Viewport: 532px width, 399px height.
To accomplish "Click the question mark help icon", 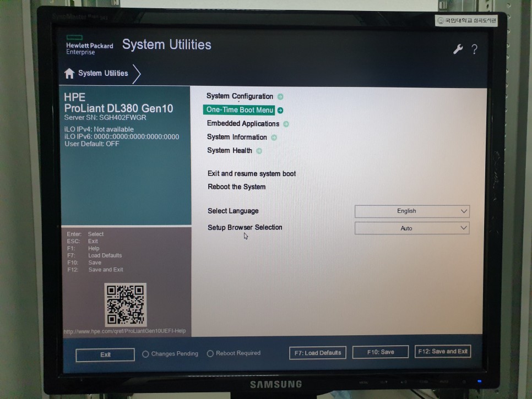I will click(475, 50).
